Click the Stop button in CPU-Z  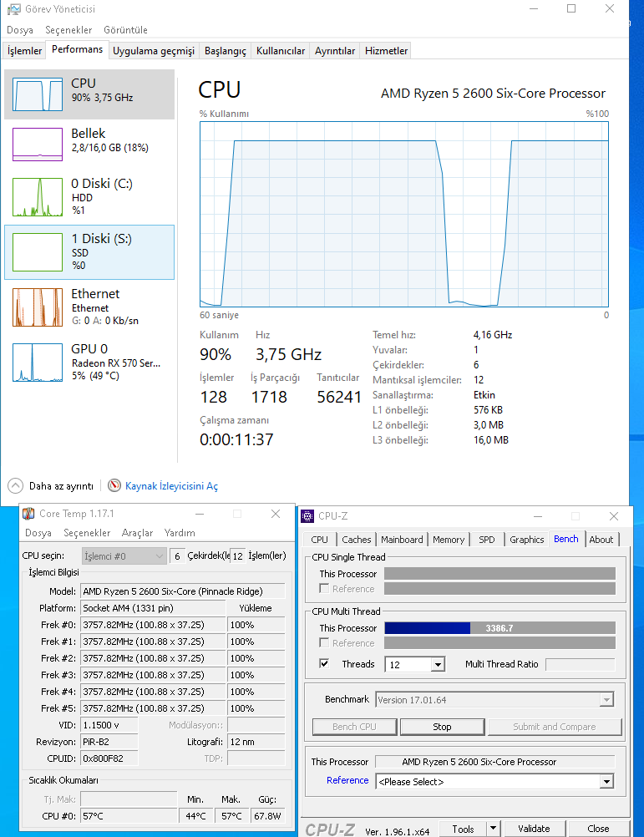(x=443, y=727)
